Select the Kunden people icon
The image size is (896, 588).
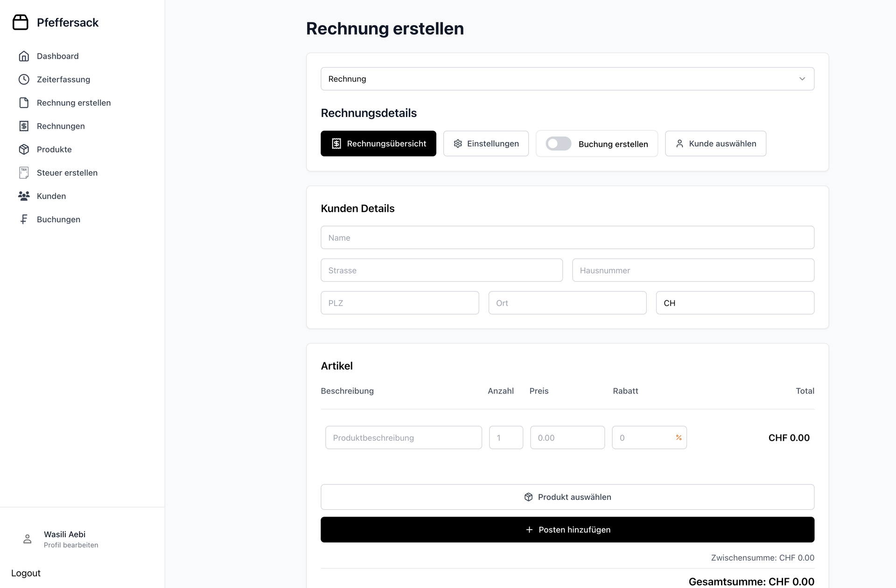pyautogui.click(x=24, y=196)
